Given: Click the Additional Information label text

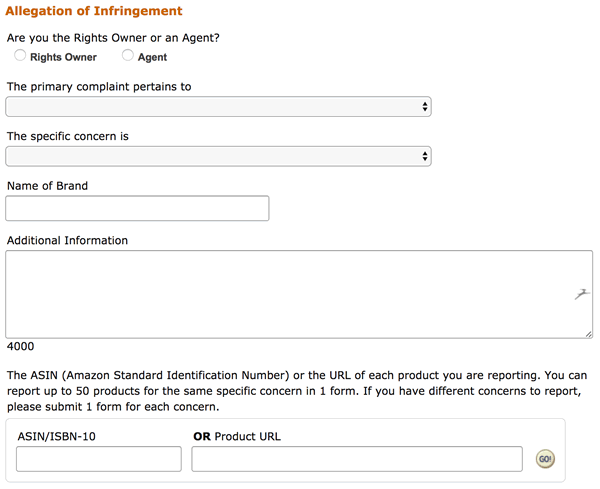Looking at the screenshot, I should click(67, 240).
